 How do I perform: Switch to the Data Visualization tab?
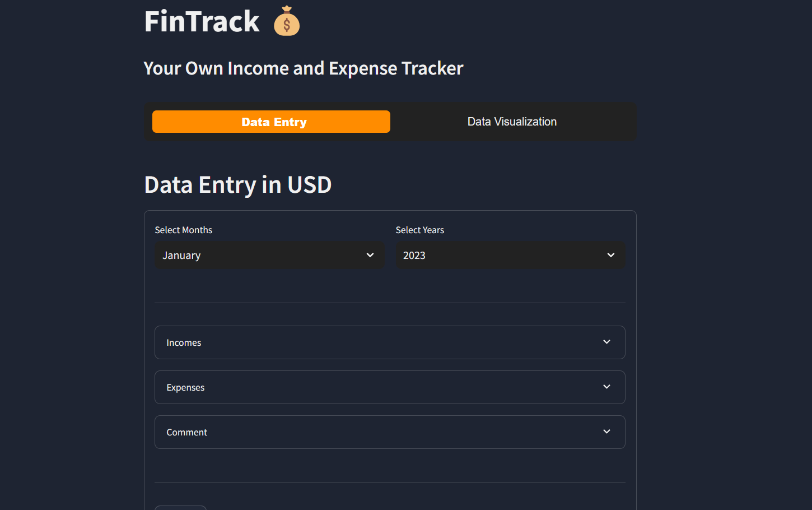point(512,122)
